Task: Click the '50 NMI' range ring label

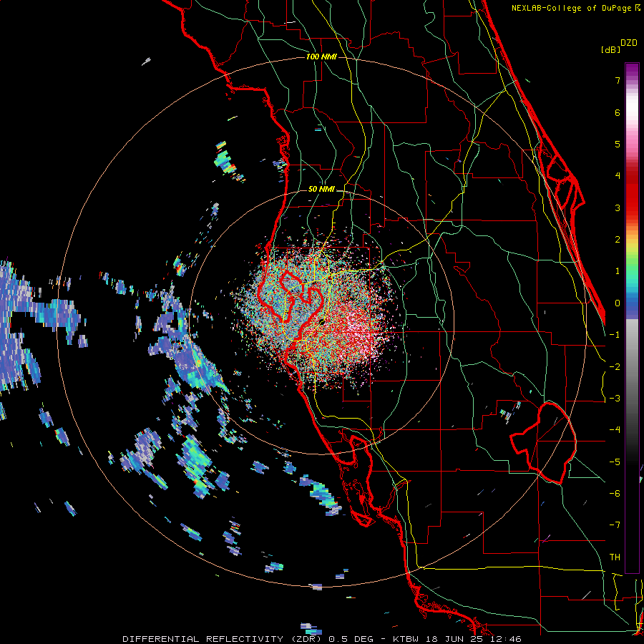Action: (x=321, y=190)
